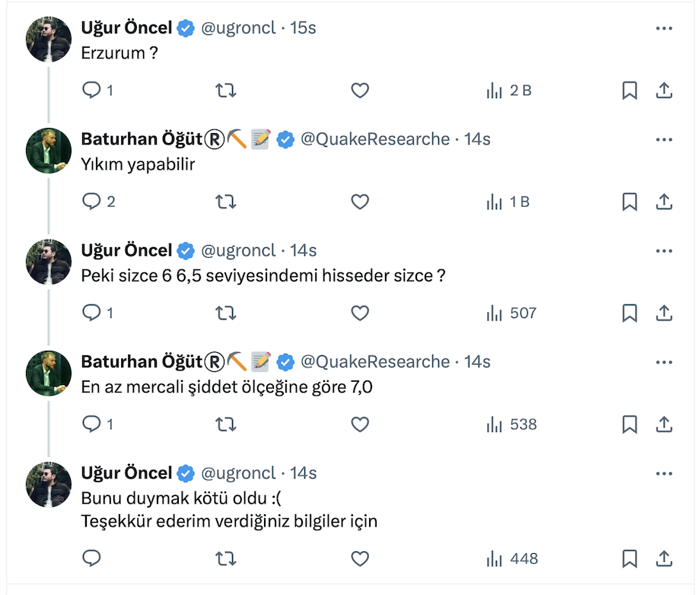Open the 15s timestamp of top tweet
The image size is (700, 595).
(x=303, y=28)
